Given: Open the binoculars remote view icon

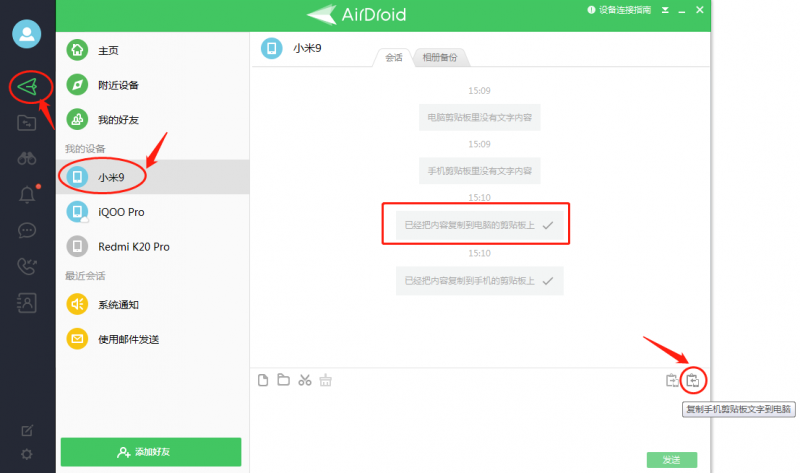Looking at the screenshot, I should [27, 159].
